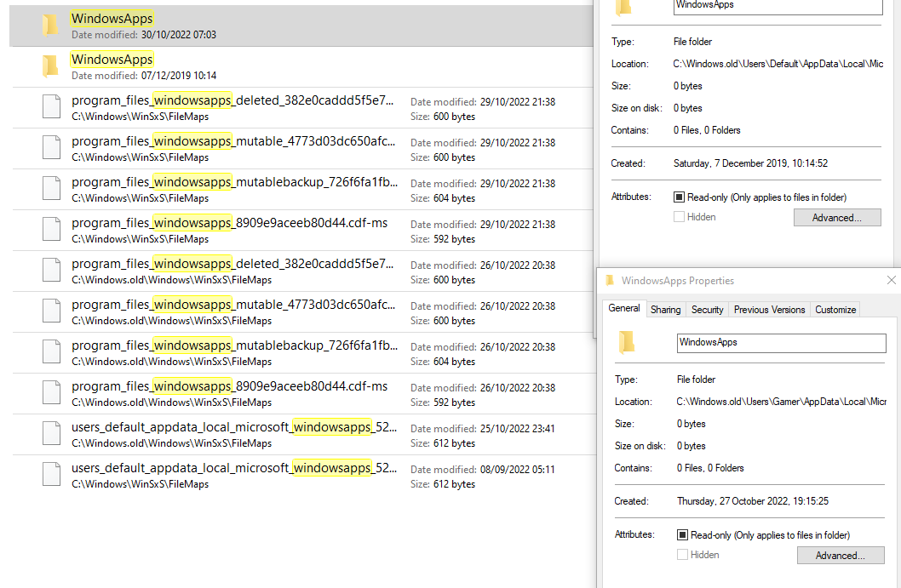Screen dimensions: 901x588
Task: Click folder icon in upper properties window
Action: (623, 6)
